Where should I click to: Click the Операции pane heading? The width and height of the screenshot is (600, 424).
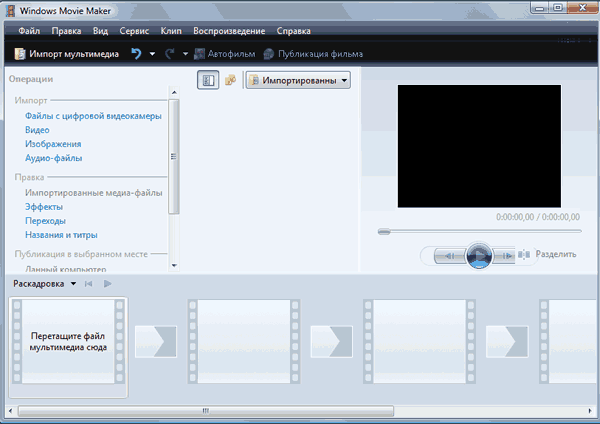(x=31, y=79)
